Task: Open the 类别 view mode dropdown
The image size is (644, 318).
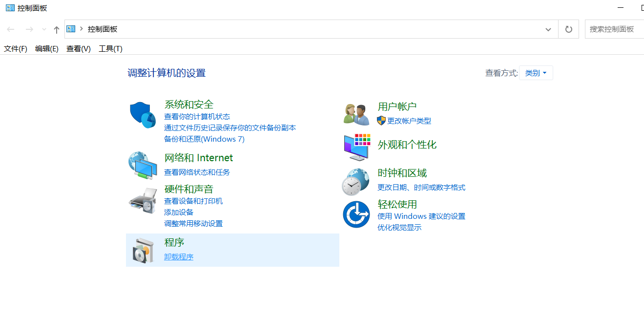Action: click(x=536, y=73)
